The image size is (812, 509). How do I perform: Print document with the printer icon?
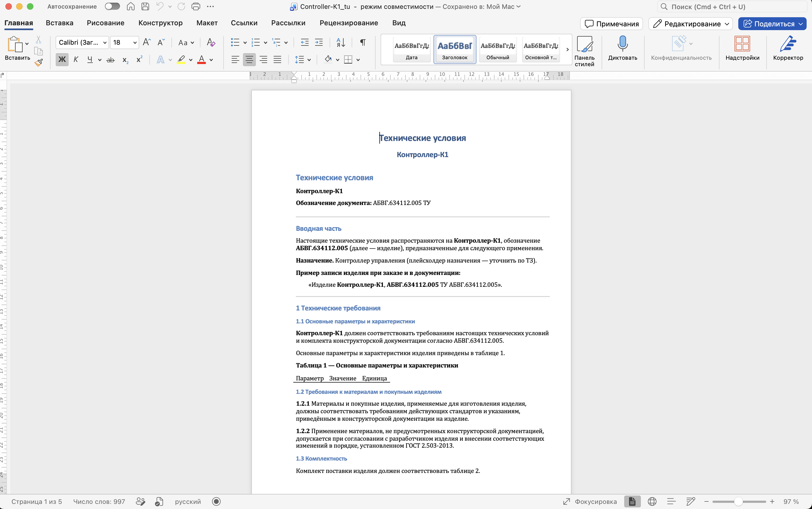pyautogui.click(x=196, y=6)
